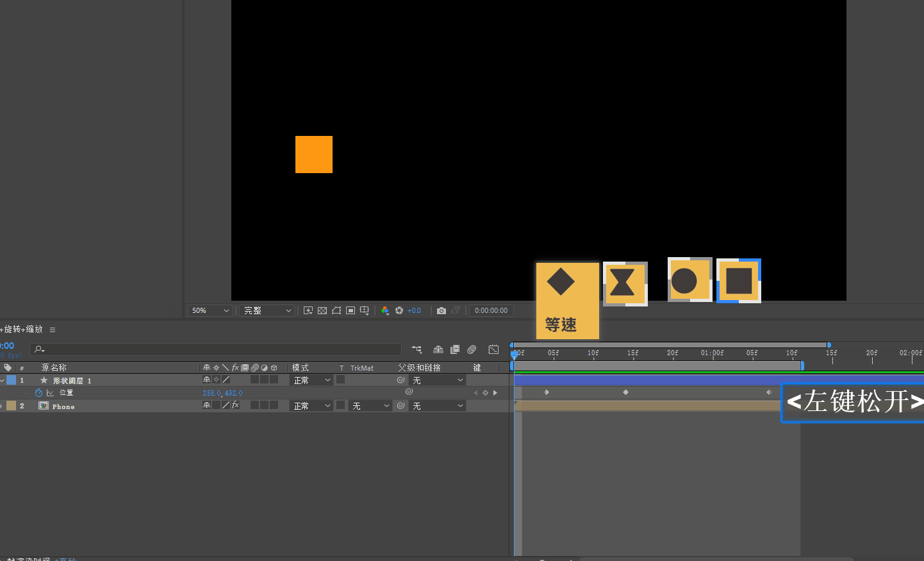Toggle shy switch on Phone layer
Viewport: 924px width, 561px height.
(206, 405)
